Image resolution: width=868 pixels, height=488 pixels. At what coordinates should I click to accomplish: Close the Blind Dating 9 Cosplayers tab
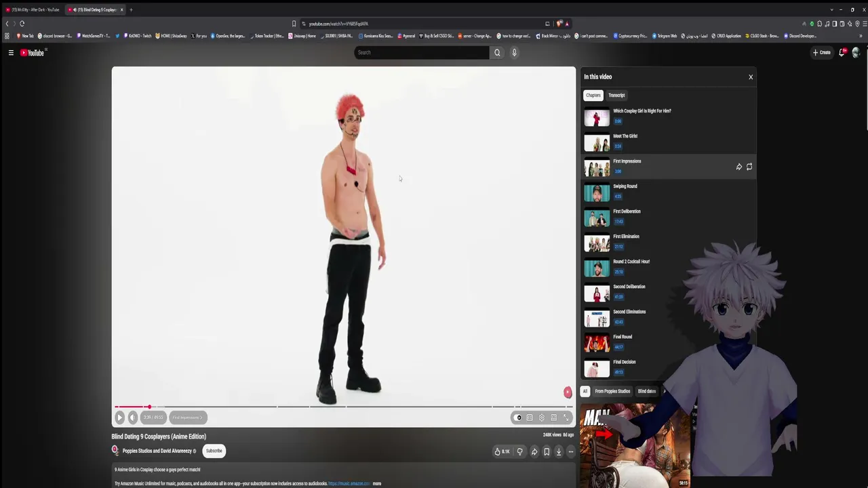point(121,9)
